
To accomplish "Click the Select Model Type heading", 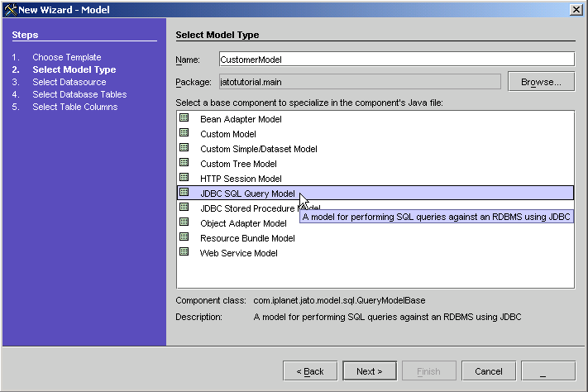I will pos(218,35).
